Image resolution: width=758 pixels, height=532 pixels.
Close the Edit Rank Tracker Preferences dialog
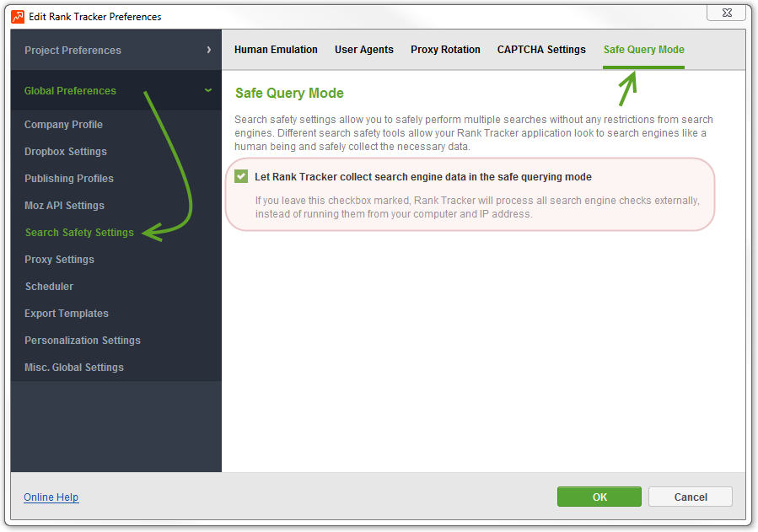click(727, 13)
